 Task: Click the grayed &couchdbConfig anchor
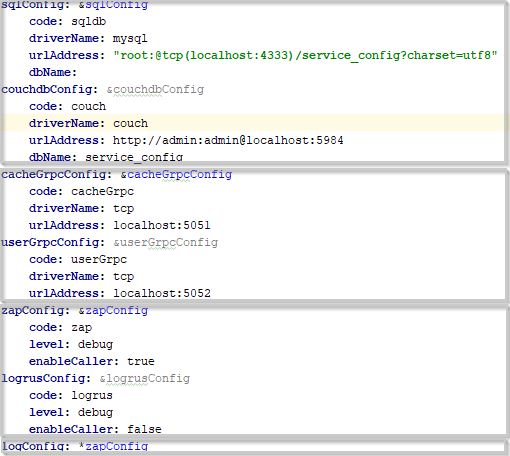tap(155, 90)
